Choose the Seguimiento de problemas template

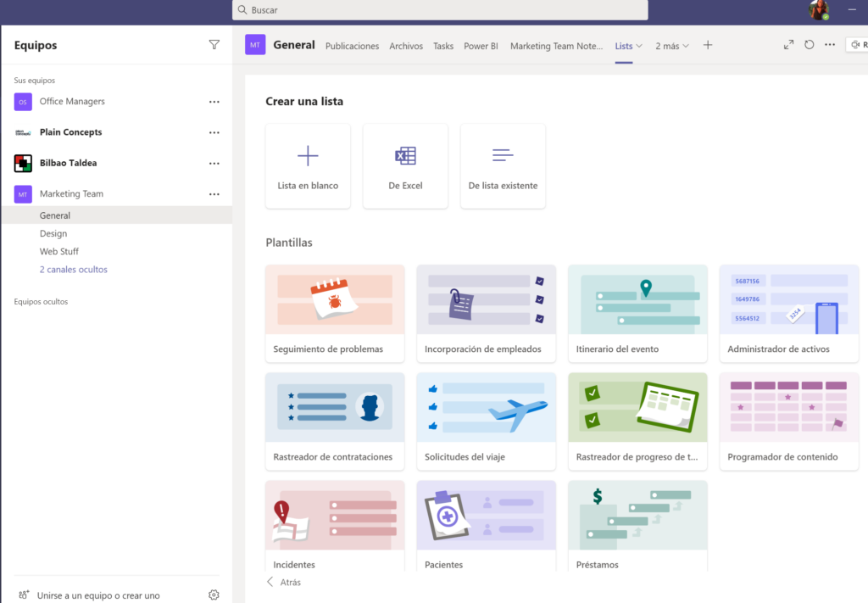click(335, 314)
